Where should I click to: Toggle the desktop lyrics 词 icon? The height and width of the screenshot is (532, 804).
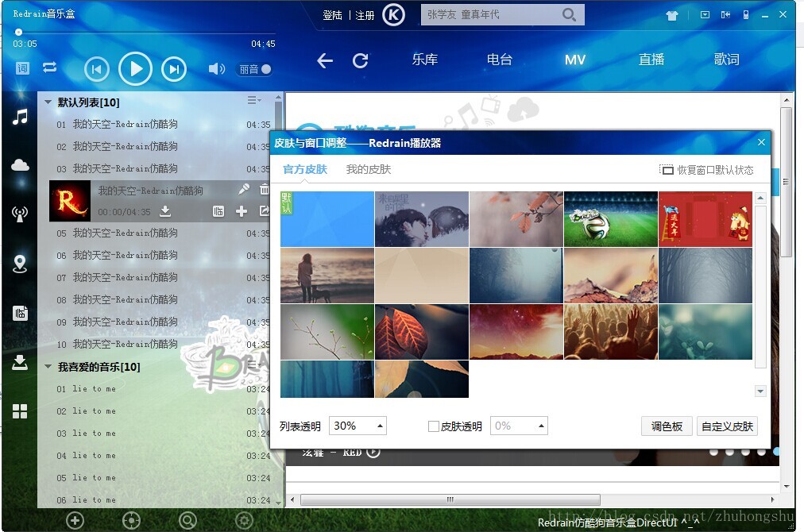(x=22, y=68)
